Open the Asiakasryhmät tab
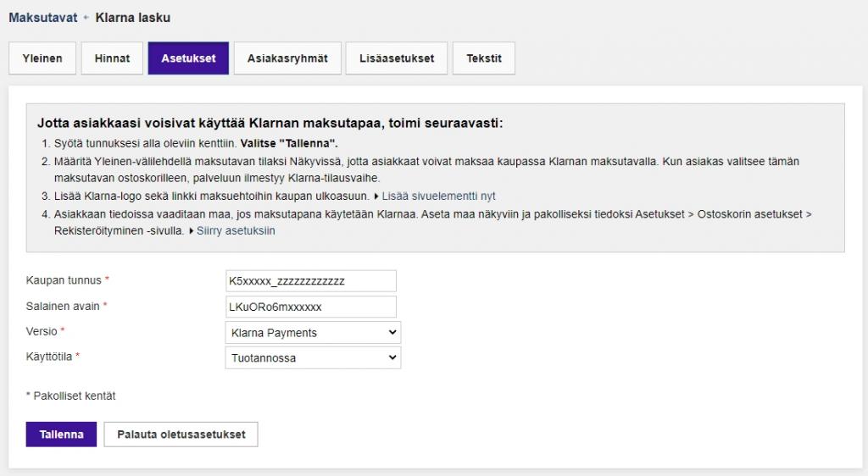 coord(287,58)
